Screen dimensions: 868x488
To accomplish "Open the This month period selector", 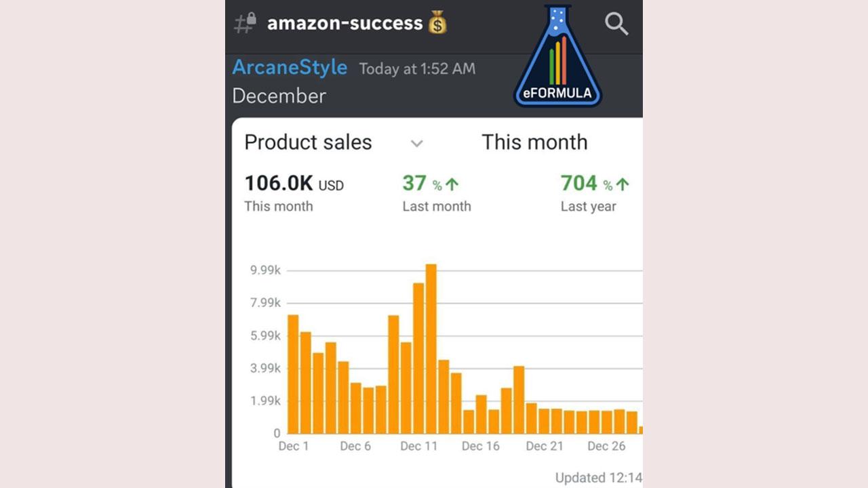I will pyautogui.click(x=534, y=142).
